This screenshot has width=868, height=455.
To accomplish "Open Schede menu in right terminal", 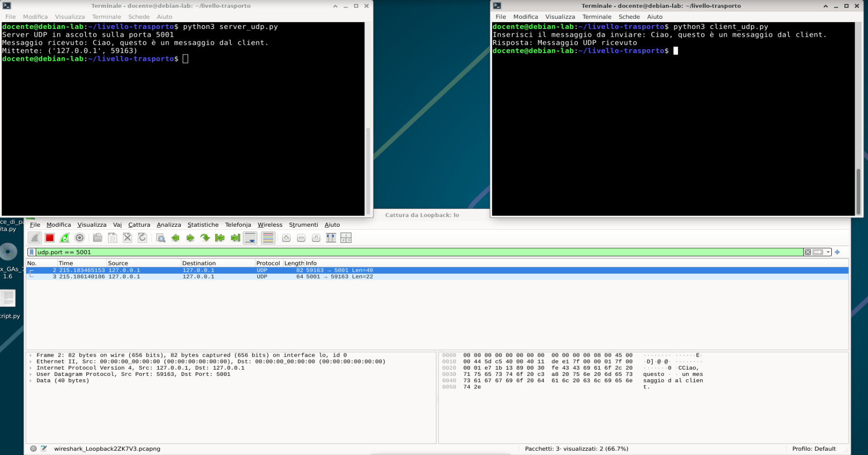I will 629,16.
